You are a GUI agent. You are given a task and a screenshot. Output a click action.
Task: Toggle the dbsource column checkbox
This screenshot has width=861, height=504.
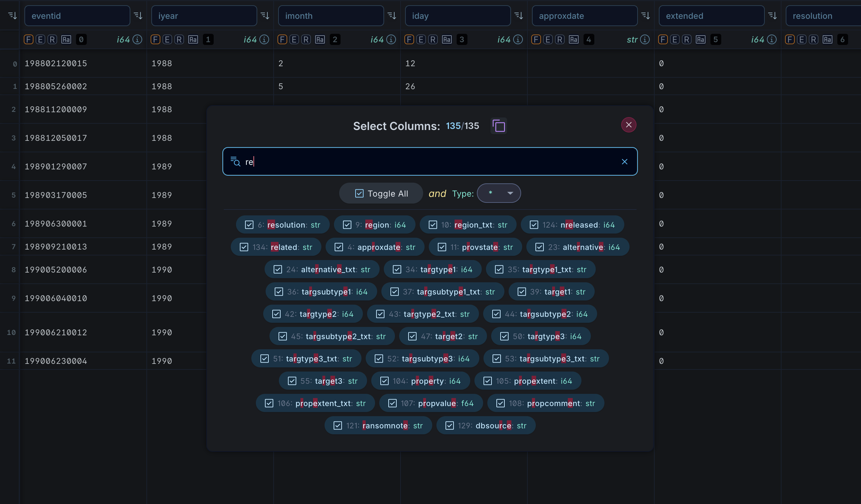(450, 426)
